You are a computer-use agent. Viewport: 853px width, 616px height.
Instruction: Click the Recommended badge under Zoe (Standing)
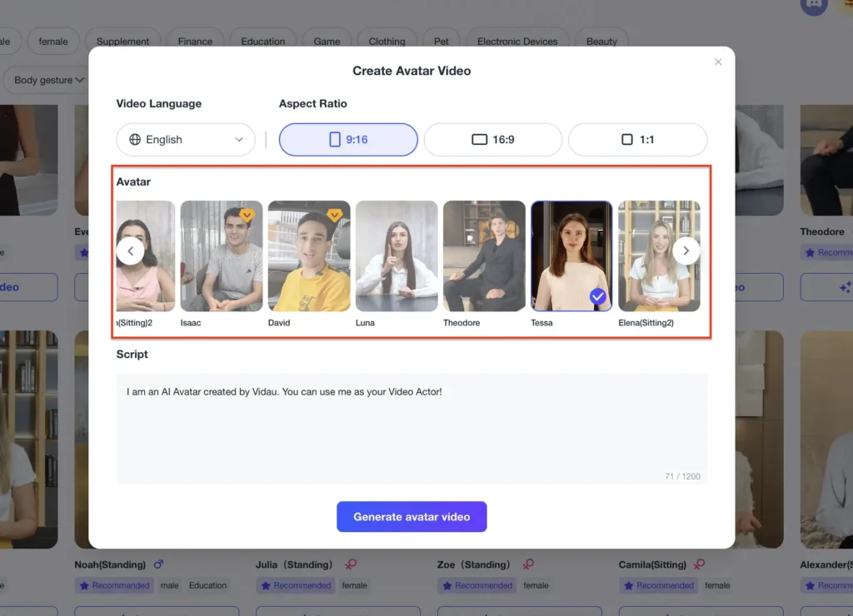[x=477, y=585]
